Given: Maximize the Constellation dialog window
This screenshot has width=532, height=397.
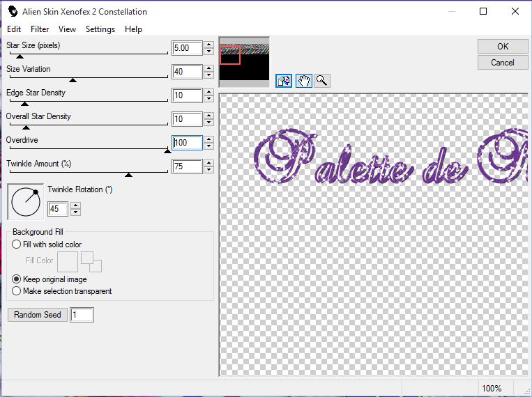Looking at the screenshot, I should pos(483,11).
